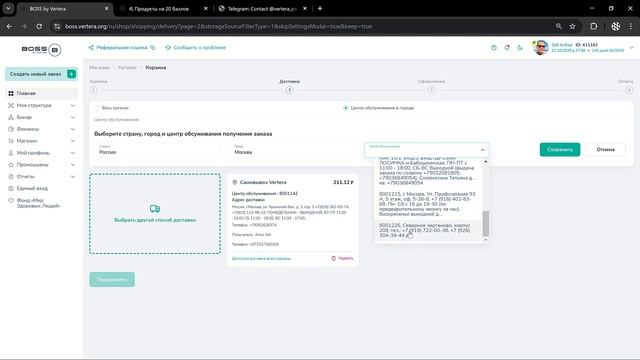Click the Бинар sidebar icon
The width and height of the screenshot is (640, 360).
[x=11, y=117]
